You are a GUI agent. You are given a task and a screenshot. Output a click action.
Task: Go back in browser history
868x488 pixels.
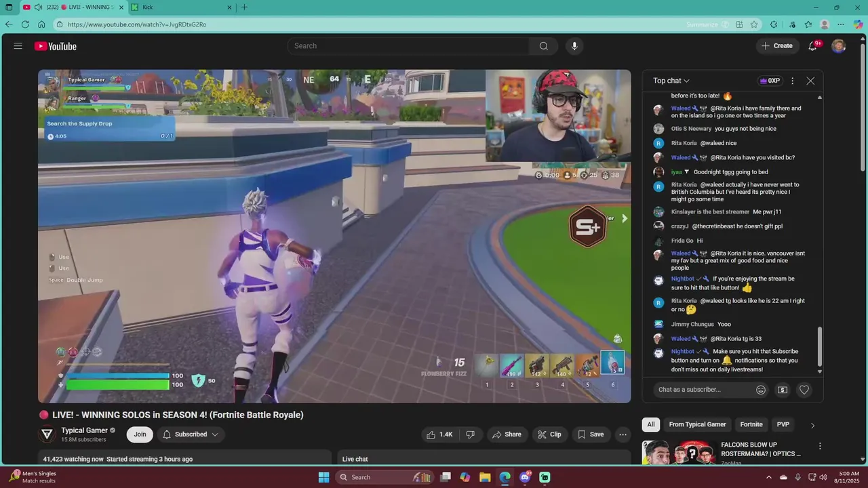click(9, 24)
